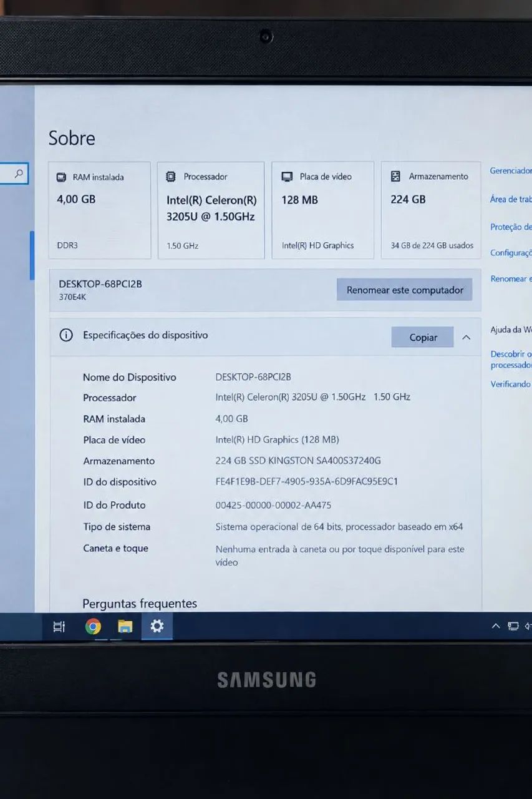Click the 34 GB de 224 GB usados text
532x799 pixels.
pos(432,245)
